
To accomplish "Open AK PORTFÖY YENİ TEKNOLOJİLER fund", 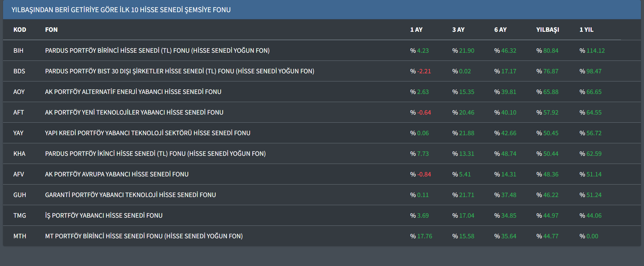I will click(134, 113).
